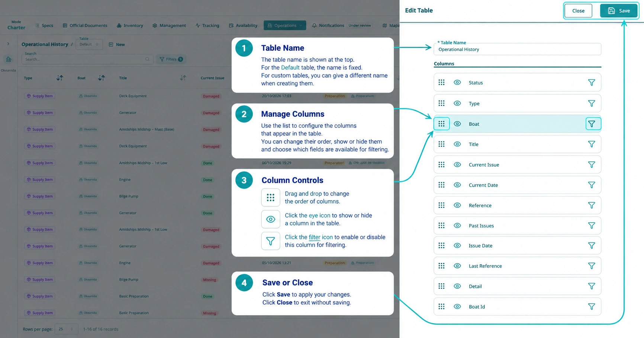644x338 pixels.
Task: Hide the Status column via eye icon
Action: 457,83
